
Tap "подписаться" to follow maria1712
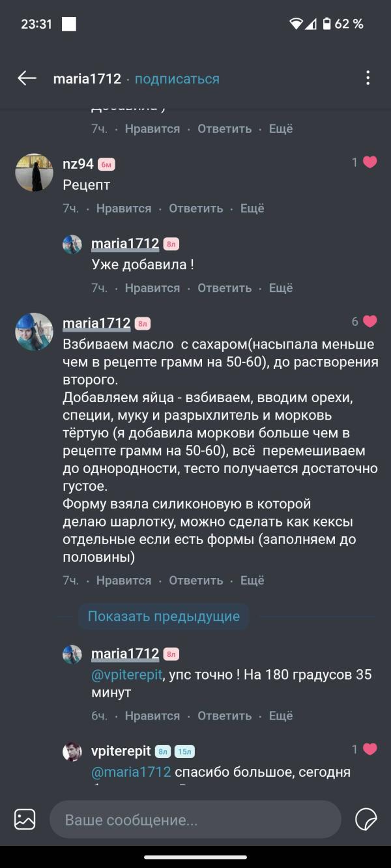tap(177, 79)
